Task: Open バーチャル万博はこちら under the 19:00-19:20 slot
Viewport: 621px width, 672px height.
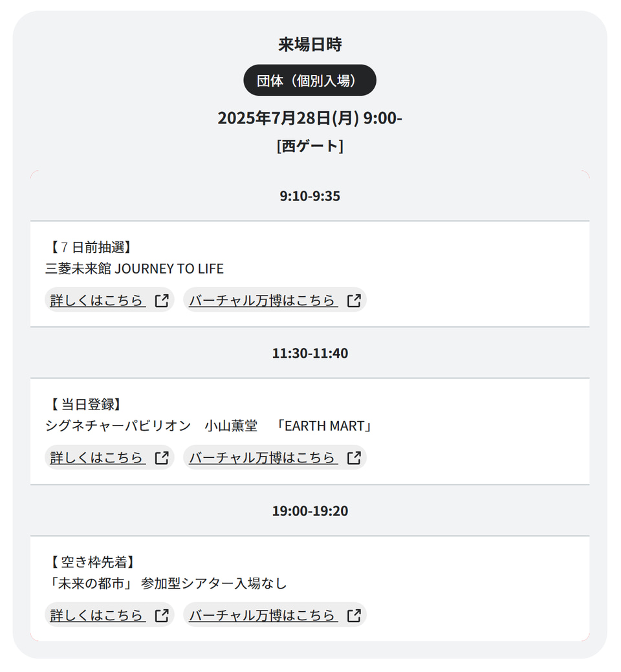Action: coord(263,614)
